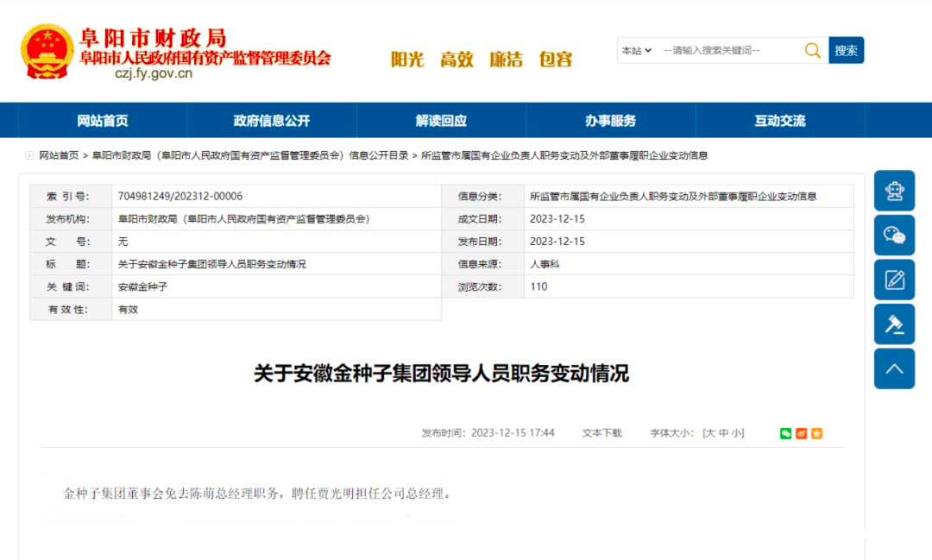Open the robot assistant sidebar icon
Image resolution: width=932 pixels, height=560 pixels.
[x=894, y=191]
